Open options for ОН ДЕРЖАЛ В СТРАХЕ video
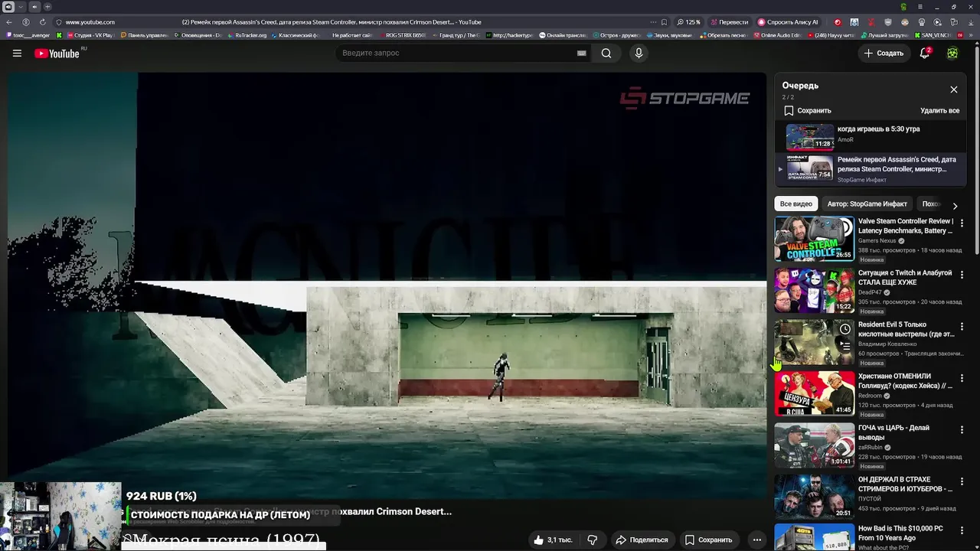Screen dimensions: 980x551 [x=962, y=481]
